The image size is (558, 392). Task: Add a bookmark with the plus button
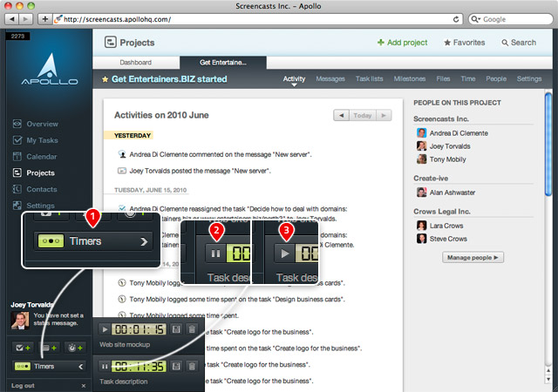pos(44,19)
